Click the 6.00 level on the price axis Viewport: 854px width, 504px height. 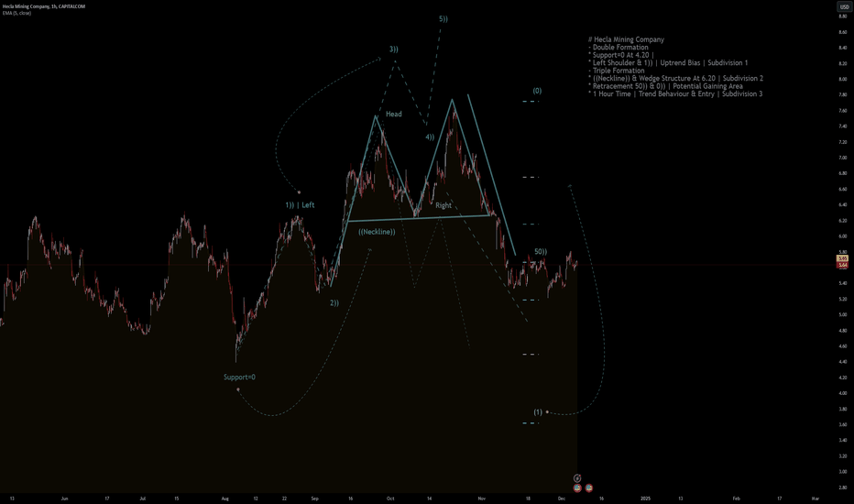843,236
